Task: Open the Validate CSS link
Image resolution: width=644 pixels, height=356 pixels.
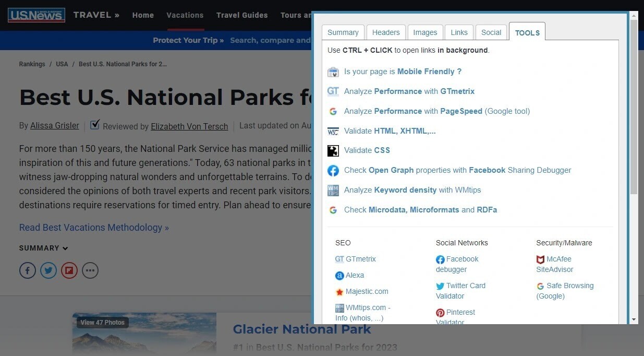Action: point(367,150)
